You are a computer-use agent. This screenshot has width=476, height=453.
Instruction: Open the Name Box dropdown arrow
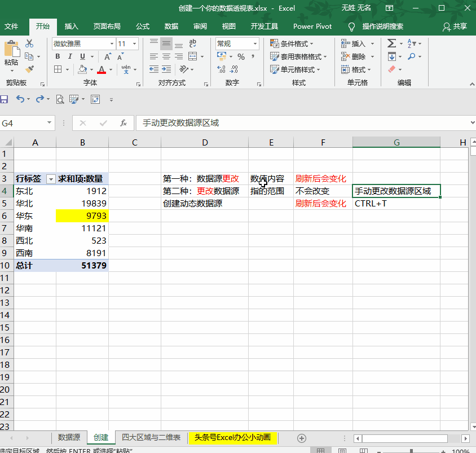click(x=49, y=123)
